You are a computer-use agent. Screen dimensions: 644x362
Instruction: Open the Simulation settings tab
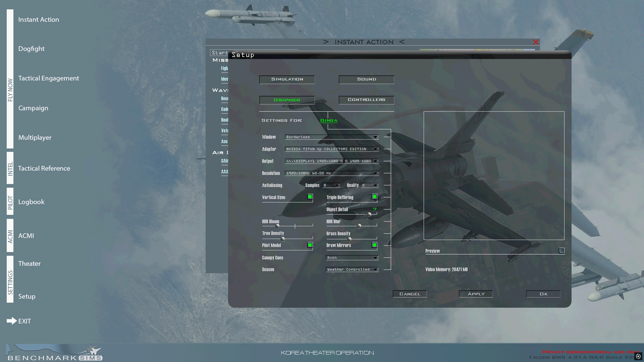pos(287,79)
